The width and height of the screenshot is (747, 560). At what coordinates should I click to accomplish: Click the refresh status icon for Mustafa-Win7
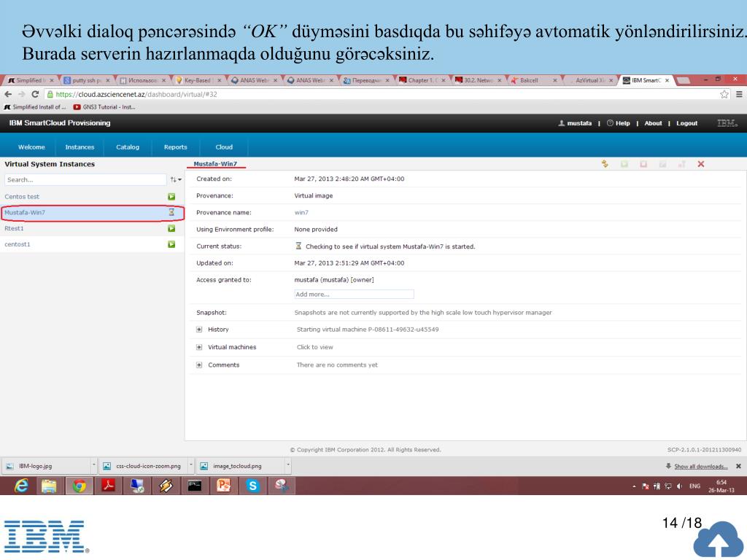point(605,164)
